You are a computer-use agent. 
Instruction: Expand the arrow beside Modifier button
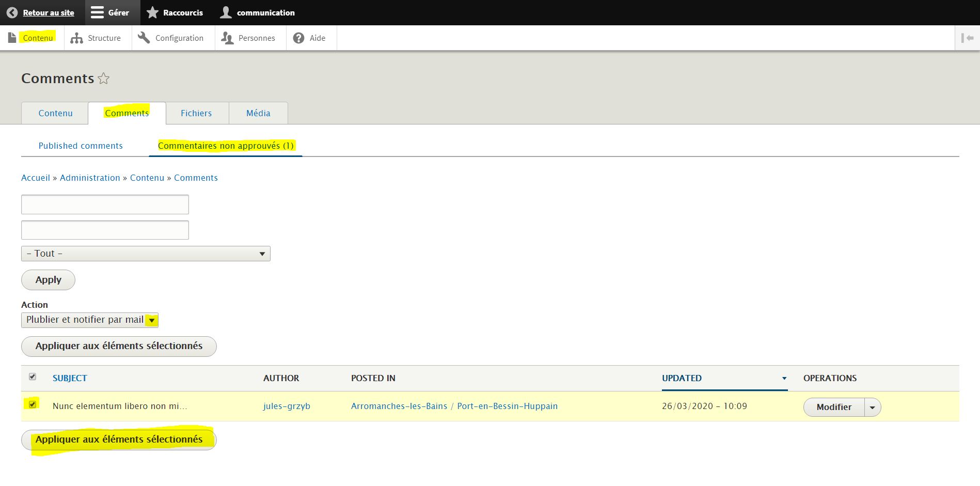(872, 407)
